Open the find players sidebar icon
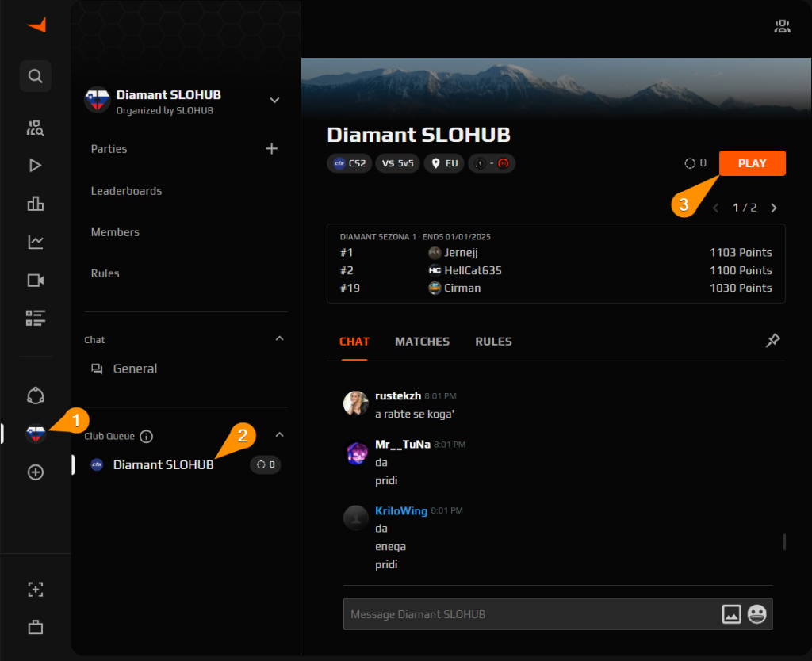The image size is (812, 661). [35, 128]
